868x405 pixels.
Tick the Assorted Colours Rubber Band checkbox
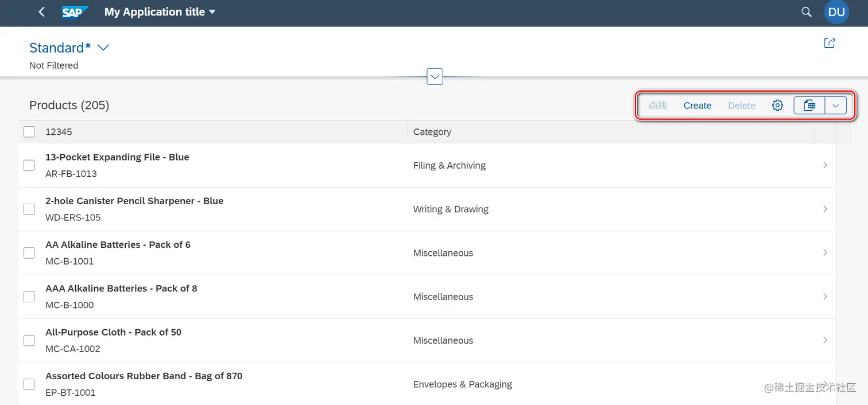click(x=29, y=384)
